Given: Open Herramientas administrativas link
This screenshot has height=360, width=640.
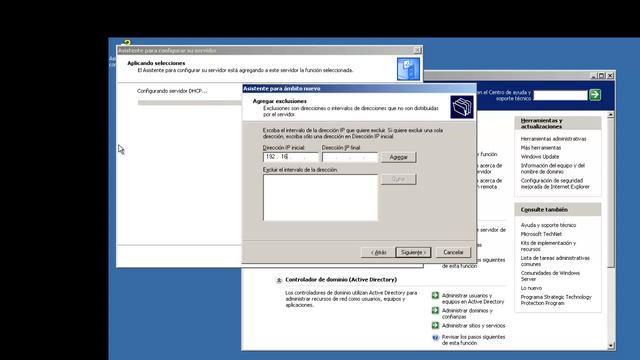Looking at the screenshot, I should (553, 139).
